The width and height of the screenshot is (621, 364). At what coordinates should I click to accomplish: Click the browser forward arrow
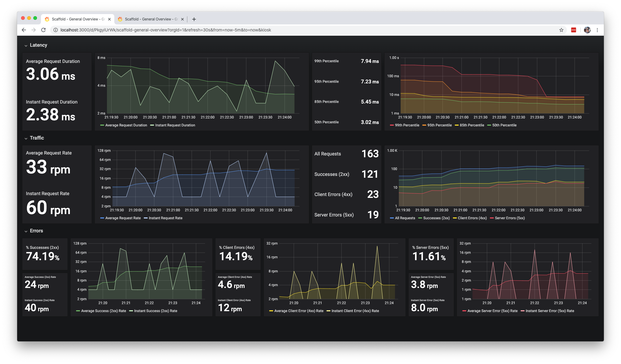34,30
